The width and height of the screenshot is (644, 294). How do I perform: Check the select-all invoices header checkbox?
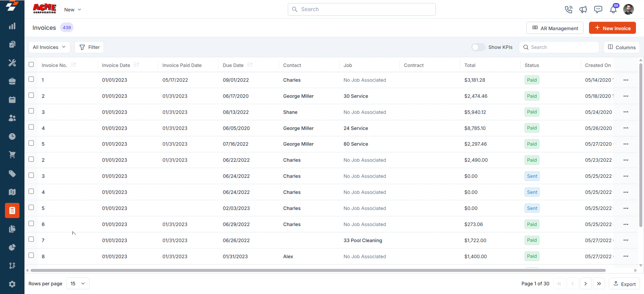pyautogui.click(x=31, y=65)
